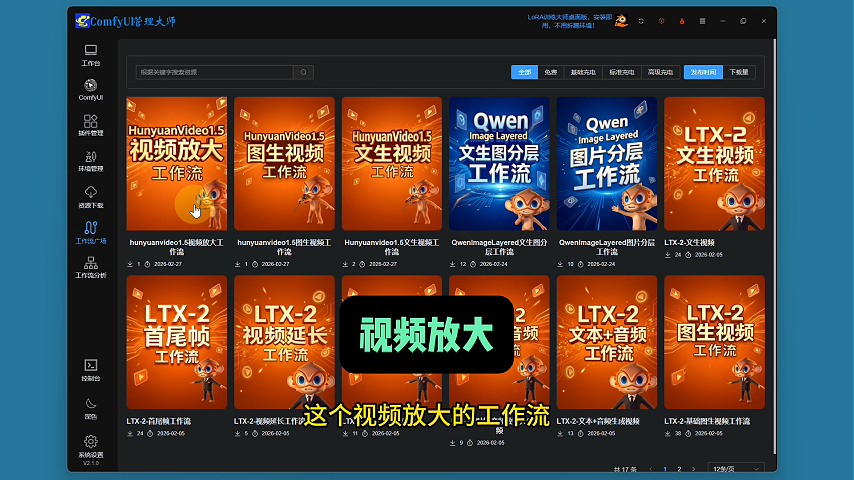Viewport: 854px width, 480px height.
Task: Open LTX-2 文本+音频 workflow thumbnail
Action: click(x=607, y=342)
